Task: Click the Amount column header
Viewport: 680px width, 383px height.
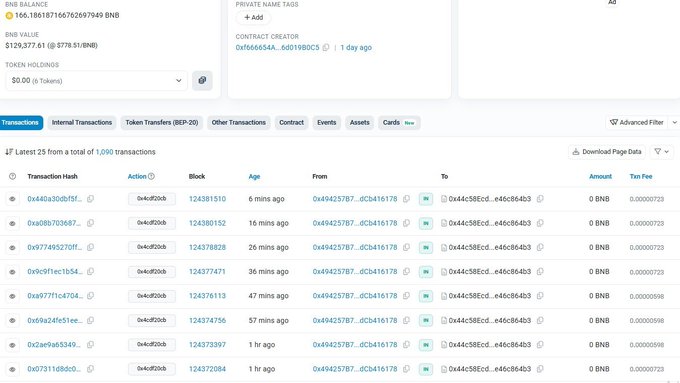Action: [600, 177]
